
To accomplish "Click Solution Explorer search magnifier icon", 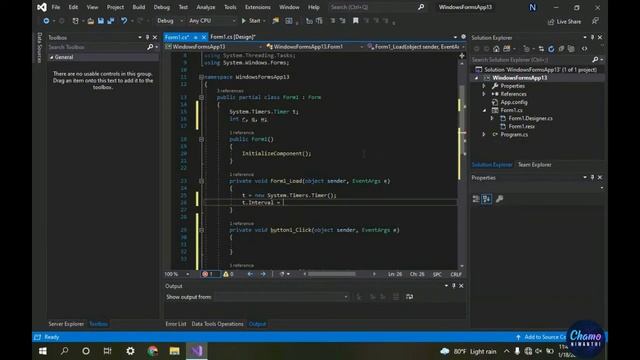I will coord(595,60).
